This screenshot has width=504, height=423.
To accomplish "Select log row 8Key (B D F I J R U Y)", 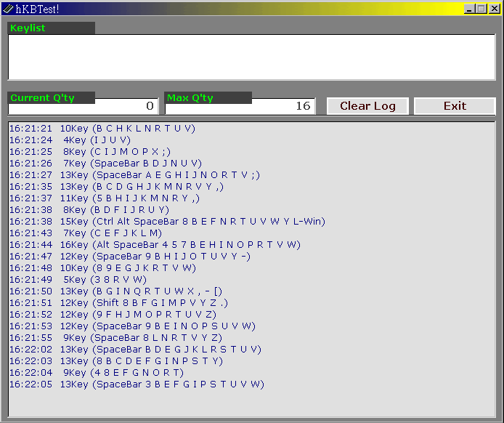I will click(x=89, y=210).
